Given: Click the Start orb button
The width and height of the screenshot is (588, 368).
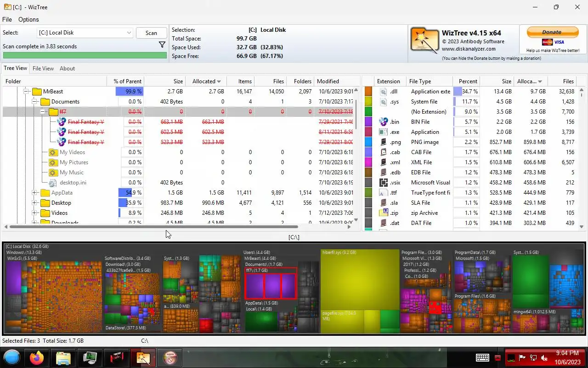Looking at the screenshot, I should [x=12, y=357].
